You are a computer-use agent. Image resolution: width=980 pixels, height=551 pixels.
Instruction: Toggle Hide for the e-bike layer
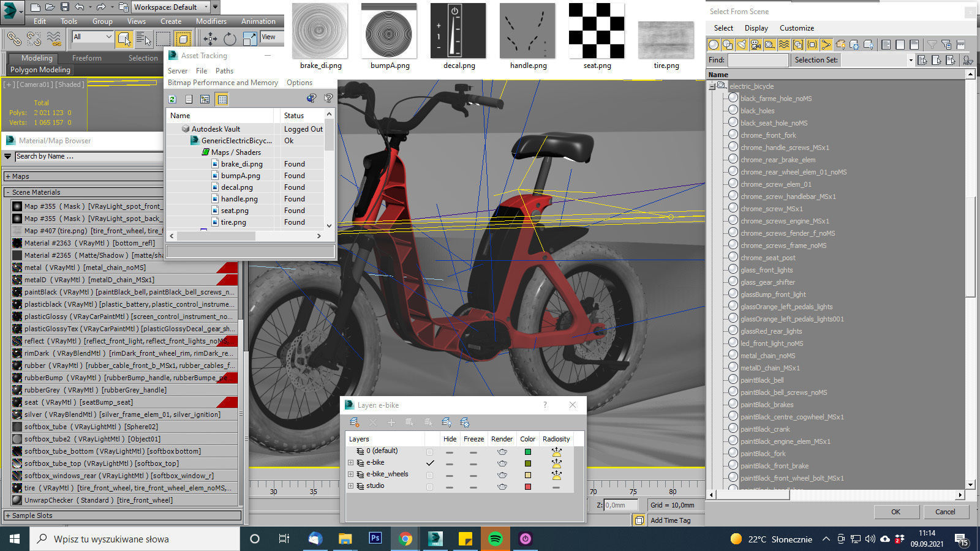[x=450, y=463]
